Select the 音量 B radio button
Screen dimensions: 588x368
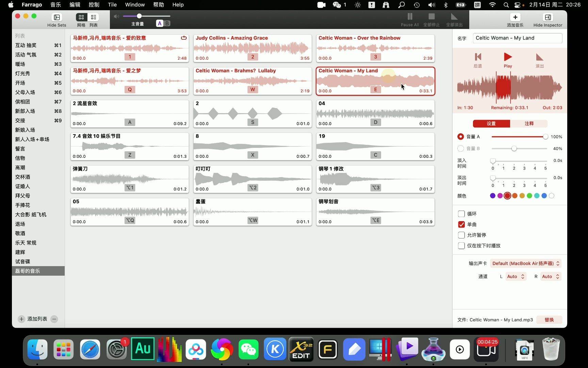pyautogui.click(x=461, y=148)
